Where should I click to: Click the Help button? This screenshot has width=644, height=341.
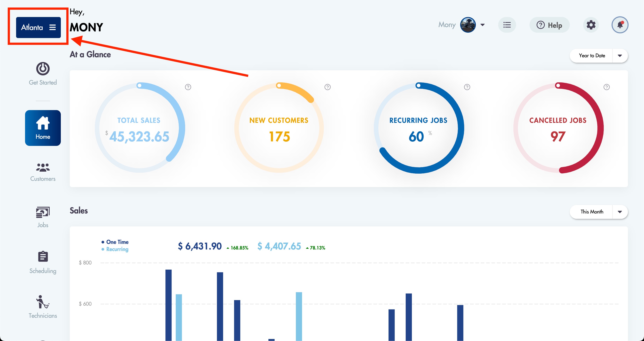(549, 25)
